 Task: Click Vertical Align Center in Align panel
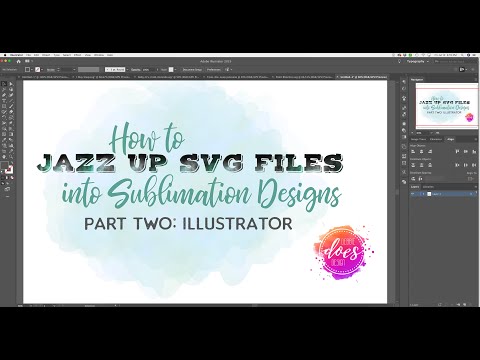[466, 152]
